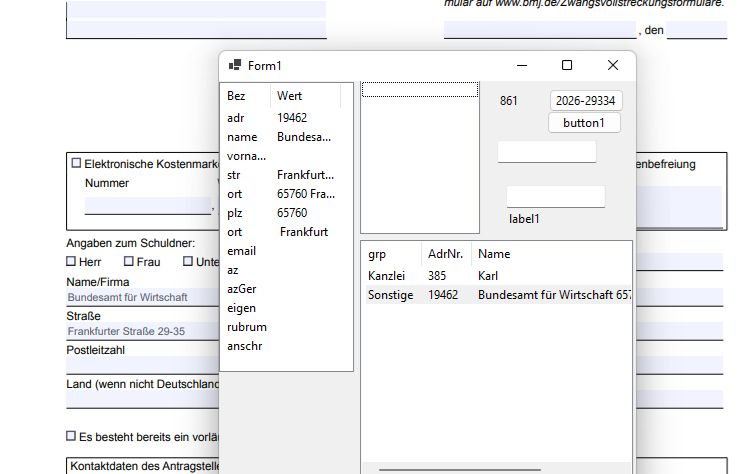The height and width of the screenshot is (474, 738).
Task: Click the Form1 window icon
Action: (x=235, y=65)
